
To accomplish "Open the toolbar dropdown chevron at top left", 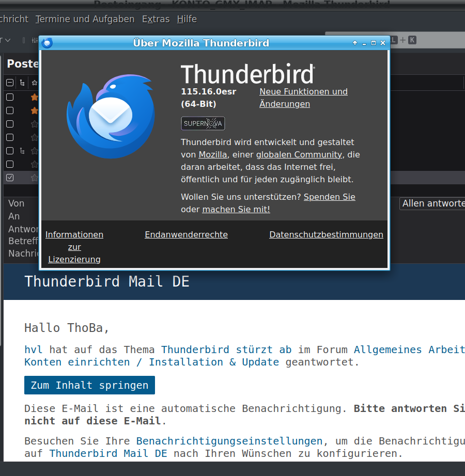I will [x=8, y=40].
